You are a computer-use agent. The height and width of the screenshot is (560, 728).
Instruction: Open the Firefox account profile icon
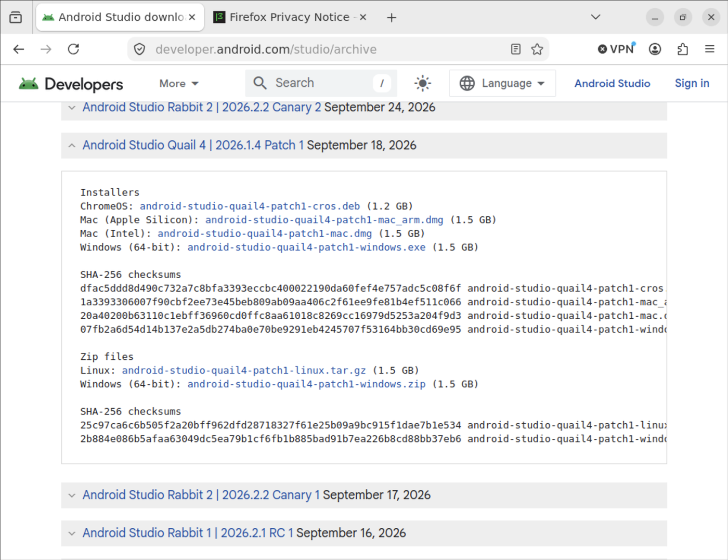[655, 49]
